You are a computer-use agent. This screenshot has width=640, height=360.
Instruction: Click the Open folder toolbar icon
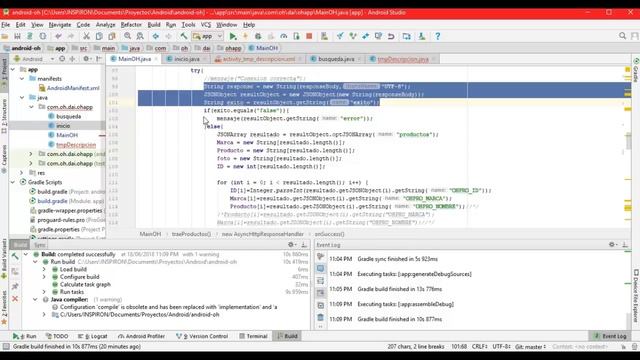(5, 36)
